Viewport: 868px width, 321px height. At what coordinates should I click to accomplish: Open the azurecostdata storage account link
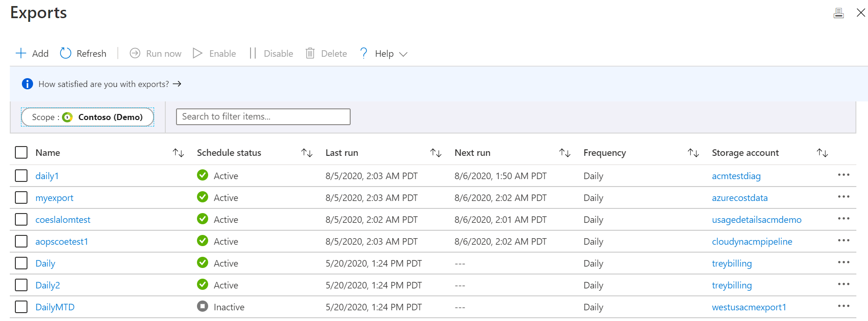[739, 198]
